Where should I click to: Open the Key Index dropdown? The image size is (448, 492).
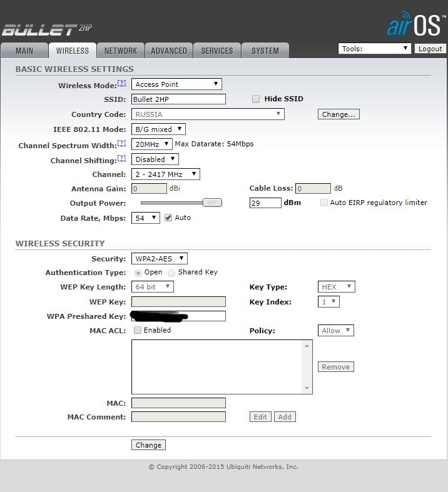tap(328, 302)
